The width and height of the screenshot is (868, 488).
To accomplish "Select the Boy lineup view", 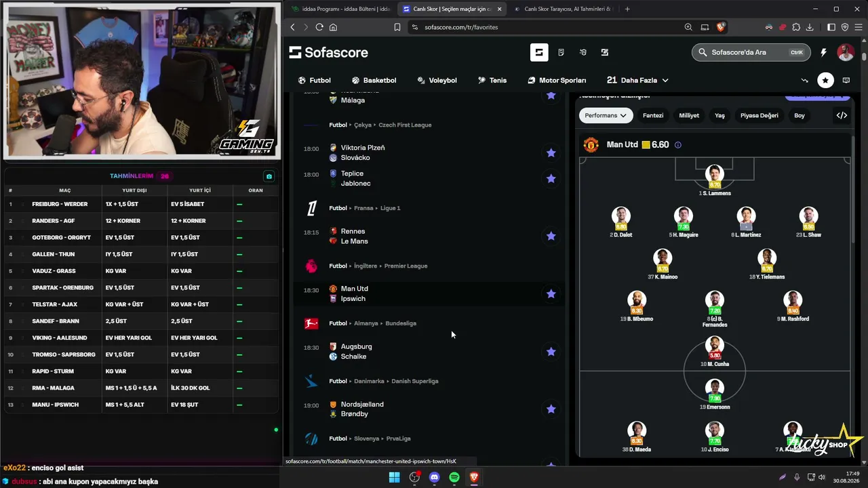I will (800, 115).
